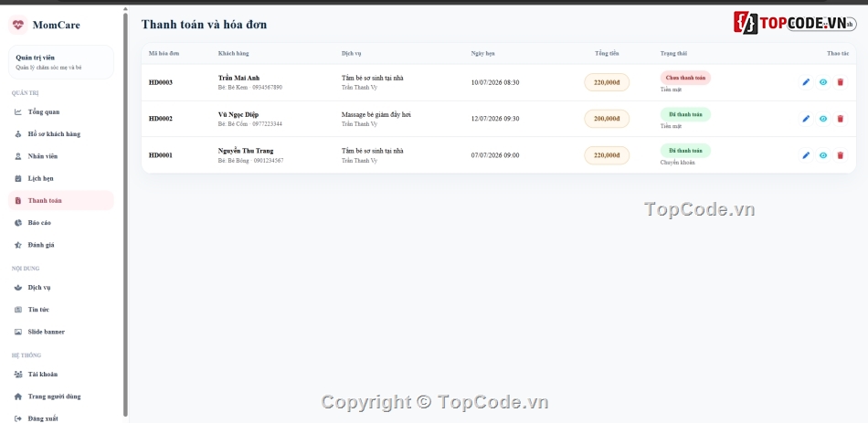View invoice HD0002 with the eye icon
This screenshot has width=868, height=423.
822,119
